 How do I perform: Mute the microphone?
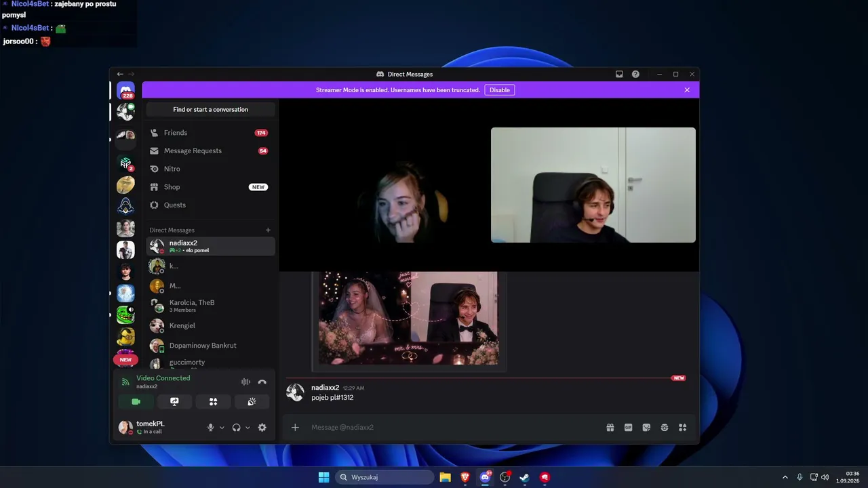[210, 428]
